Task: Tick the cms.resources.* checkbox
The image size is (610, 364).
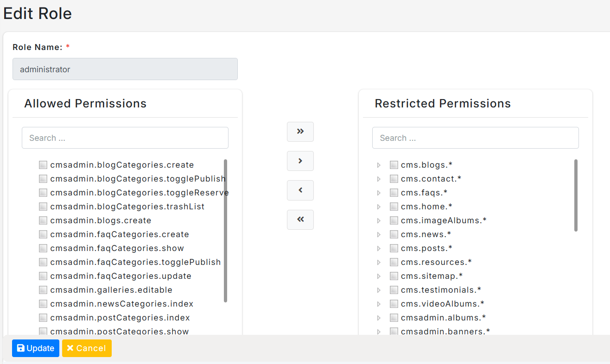Action: coord(394,262)
